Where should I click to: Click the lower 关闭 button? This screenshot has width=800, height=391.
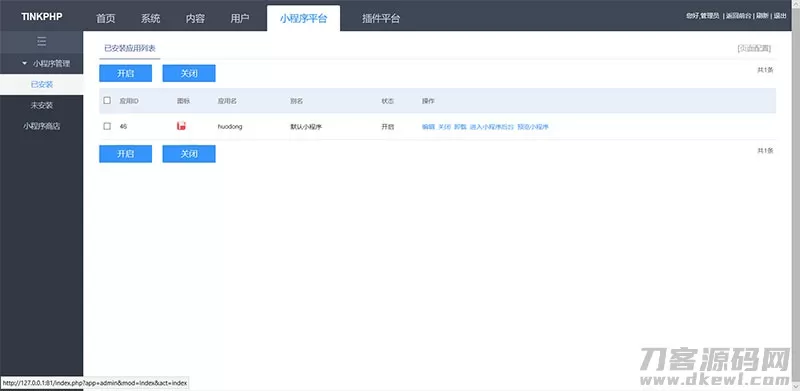pos(189,154)
